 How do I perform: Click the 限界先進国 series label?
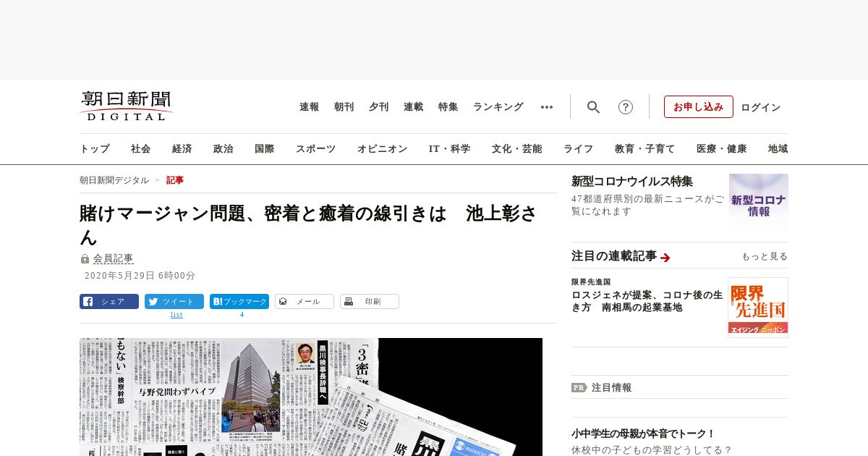pos(591,282)
